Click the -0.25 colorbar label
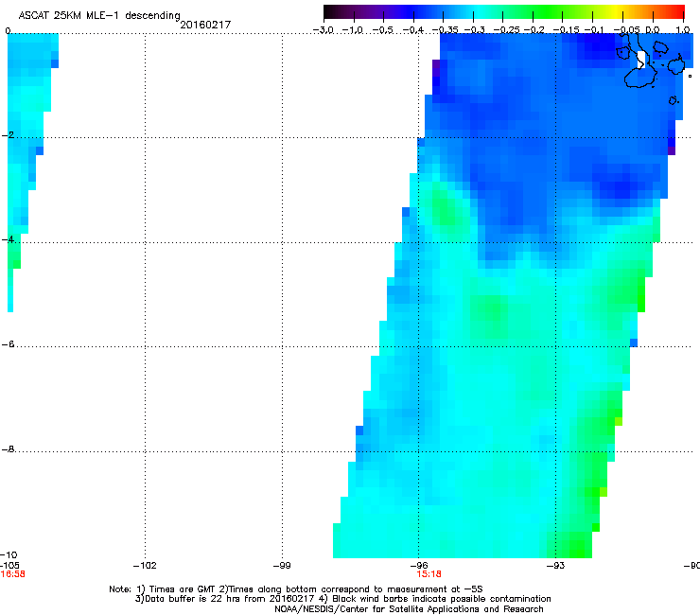Image resolution: width=700 pixels, height=615 pixels. pyautogui.click(x=507, y=30)
